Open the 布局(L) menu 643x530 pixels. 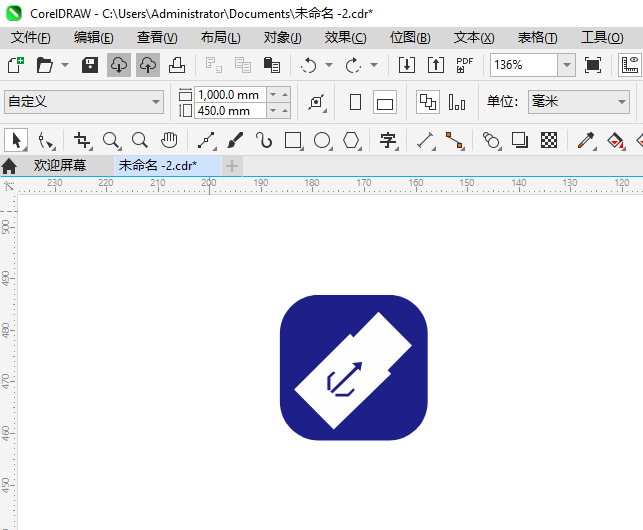pyautogui.click(x=221, y=38)
